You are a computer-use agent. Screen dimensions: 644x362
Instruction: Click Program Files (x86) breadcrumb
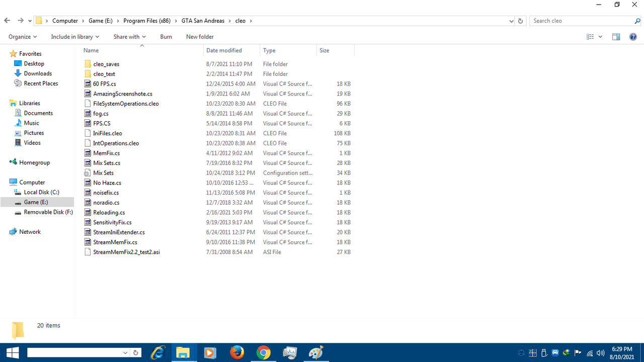[x=147, y=21]
